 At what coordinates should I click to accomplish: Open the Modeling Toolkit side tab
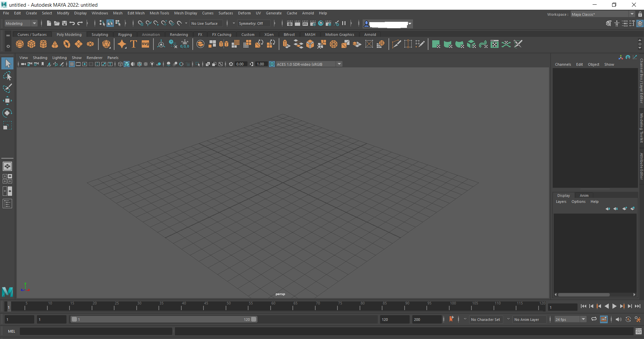641,128
